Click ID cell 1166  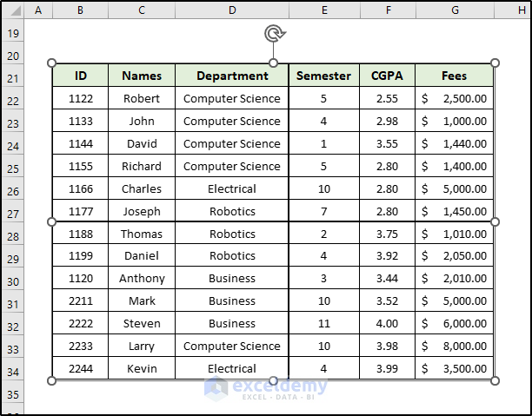coord(81,188)
